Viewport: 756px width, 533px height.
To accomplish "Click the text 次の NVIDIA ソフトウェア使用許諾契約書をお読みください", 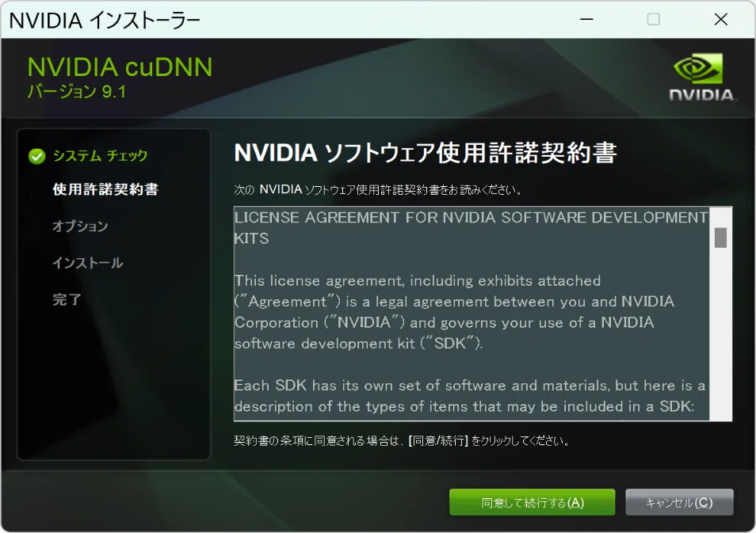I will point(378,189).
